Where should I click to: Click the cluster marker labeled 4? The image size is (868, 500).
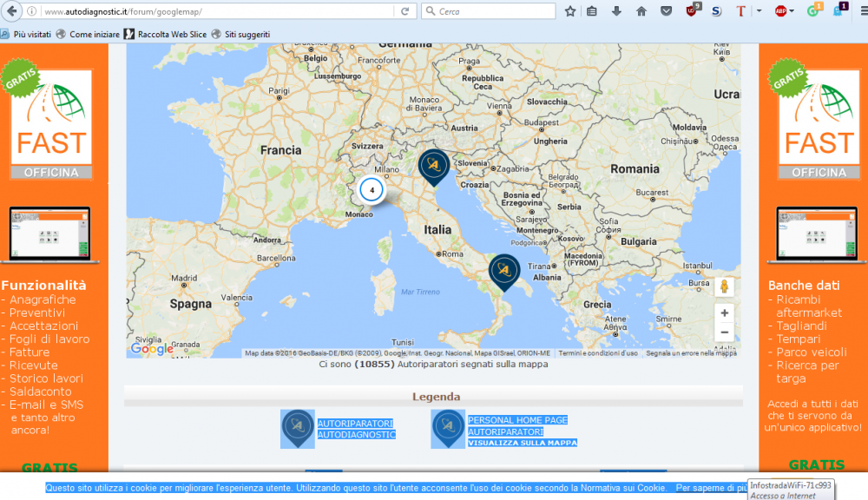pos(372,189)
